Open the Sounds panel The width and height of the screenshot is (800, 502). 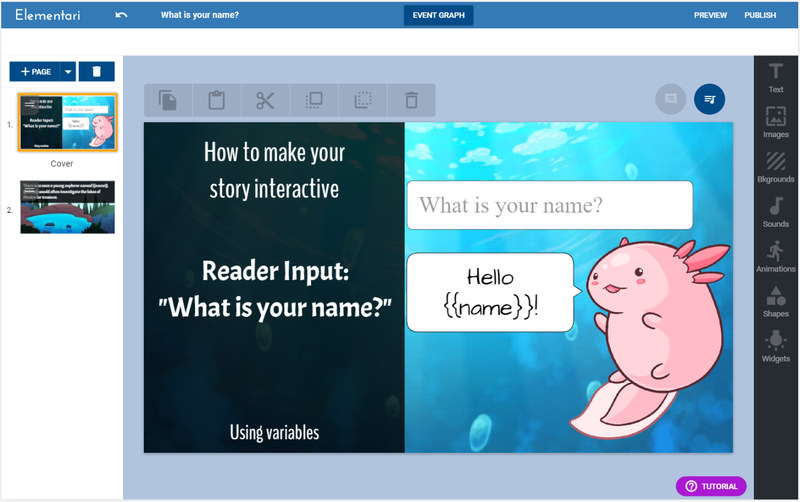coord(776,212)
